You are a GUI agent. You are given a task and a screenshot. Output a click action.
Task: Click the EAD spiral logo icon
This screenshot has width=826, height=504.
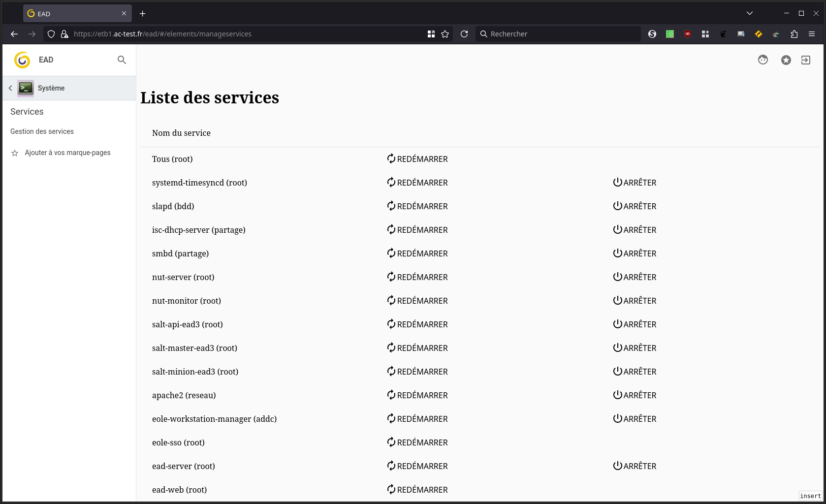(x=22, y=60)
